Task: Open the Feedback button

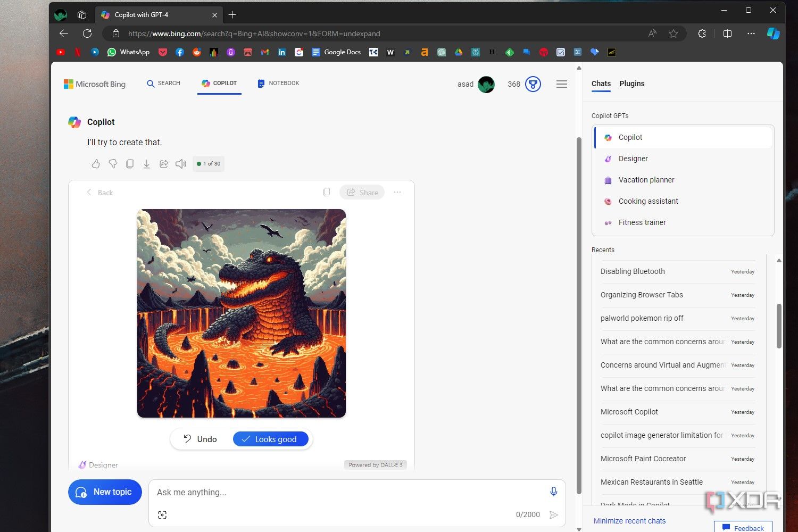Action: coord(743,527)
